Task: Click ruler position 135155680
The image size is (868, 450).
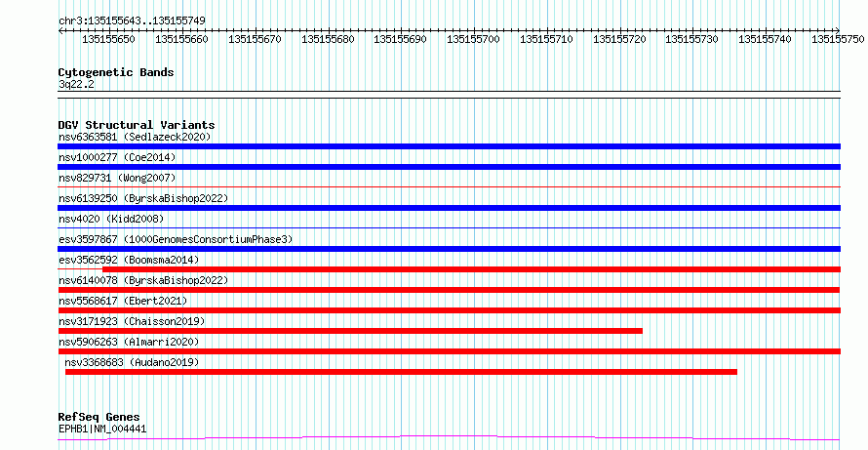Action: (x=328, y=39)
